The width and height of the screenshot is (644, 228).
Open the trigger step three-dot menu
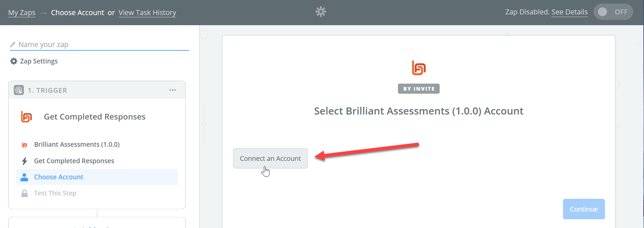coord(172,90)
